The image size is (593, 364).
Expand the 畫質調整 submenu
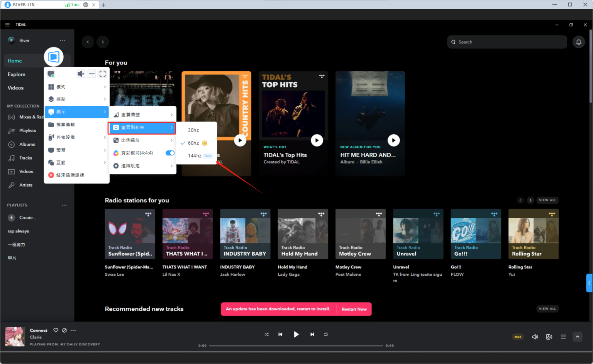pos(143,115)
